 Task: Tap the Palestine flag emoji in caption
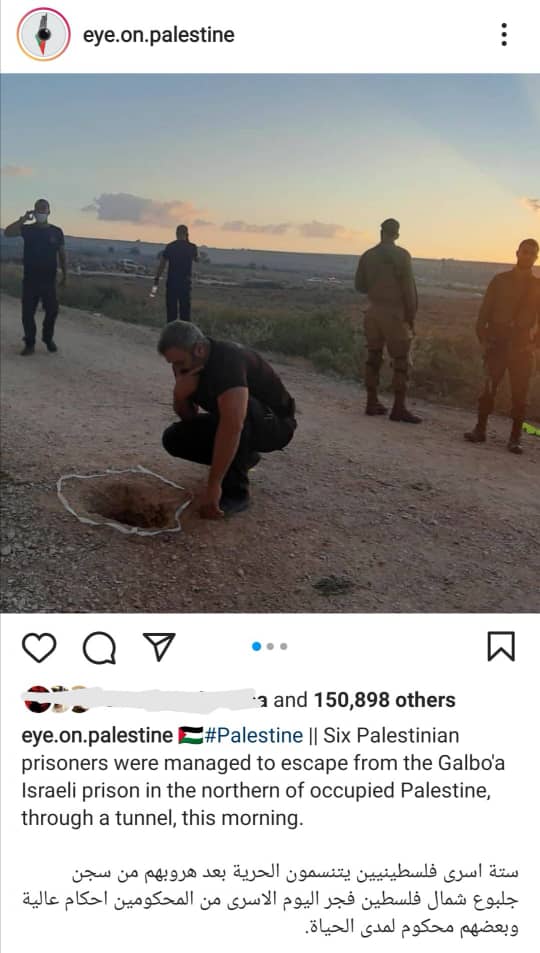(x=190, y=735)
